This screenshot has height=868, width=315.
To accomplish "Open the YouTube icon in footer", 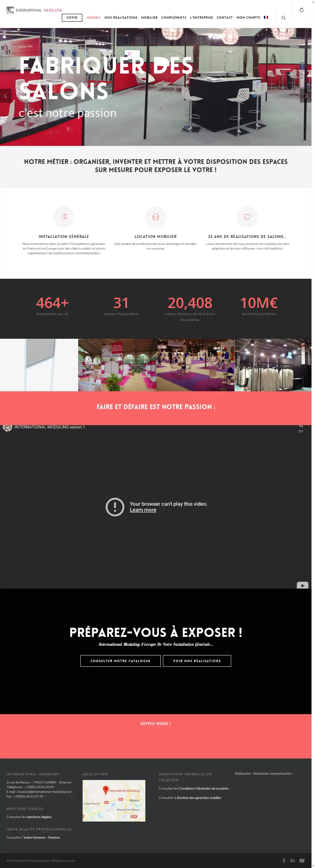I will coord(302,860).
